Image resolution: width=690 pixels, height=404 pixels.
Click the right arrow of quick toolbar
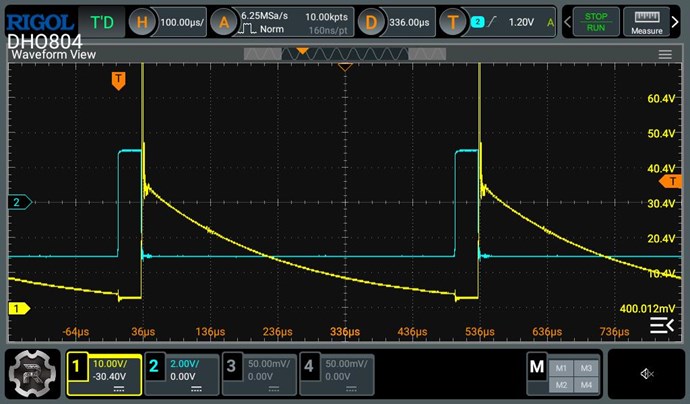675,22
